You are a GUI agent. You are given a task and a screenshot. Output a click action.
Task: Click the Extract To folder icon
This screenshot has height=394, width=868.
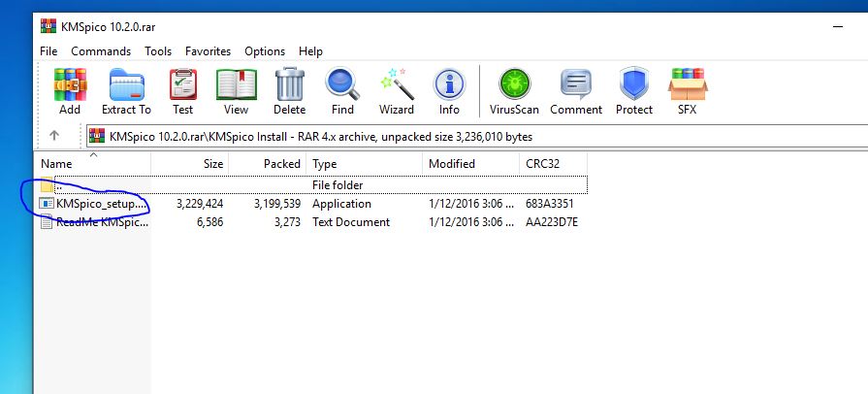[126, 84]
